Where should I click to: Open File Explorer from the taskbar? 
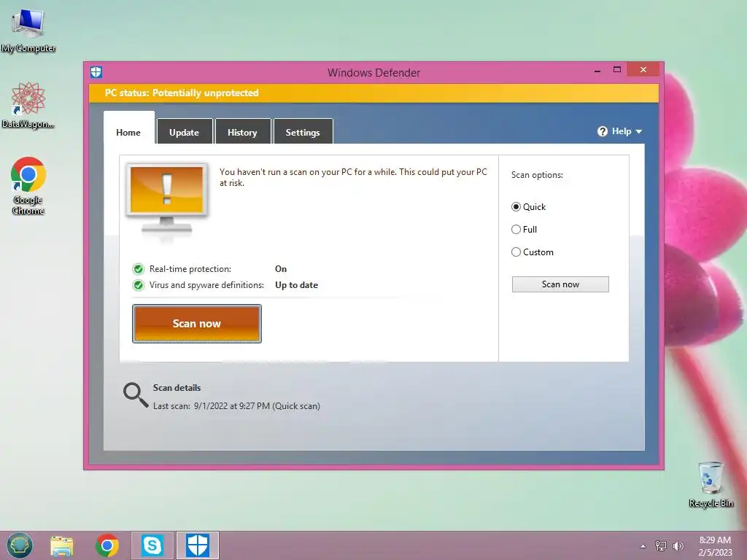point(62,545)
